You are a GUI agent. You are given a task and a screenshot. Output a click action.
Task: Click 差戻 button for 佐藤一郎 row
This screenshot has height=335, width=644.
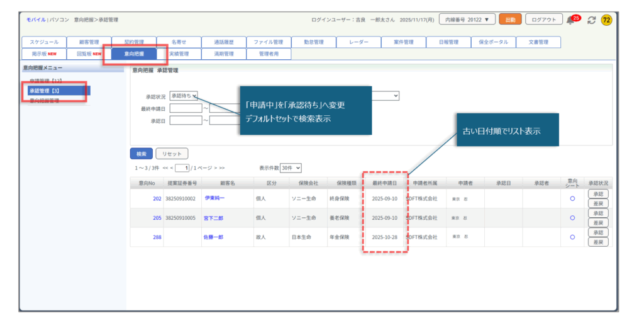point(598,242)
